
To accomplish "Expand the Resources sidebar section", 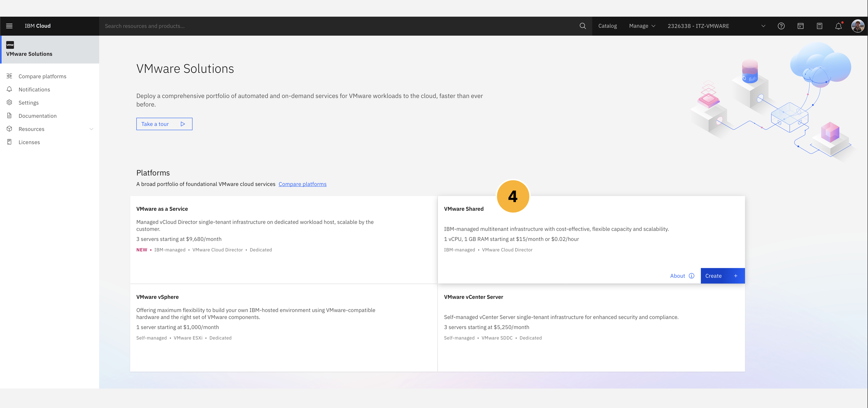I will tap(92, 129).
